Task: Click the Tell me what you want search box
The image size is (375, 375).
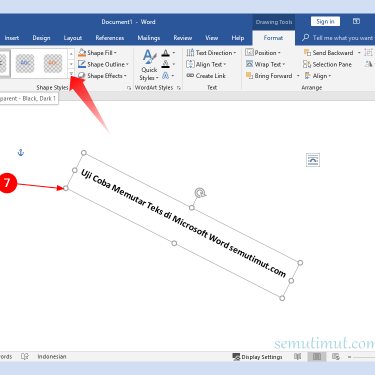Action: pos(339,38)
